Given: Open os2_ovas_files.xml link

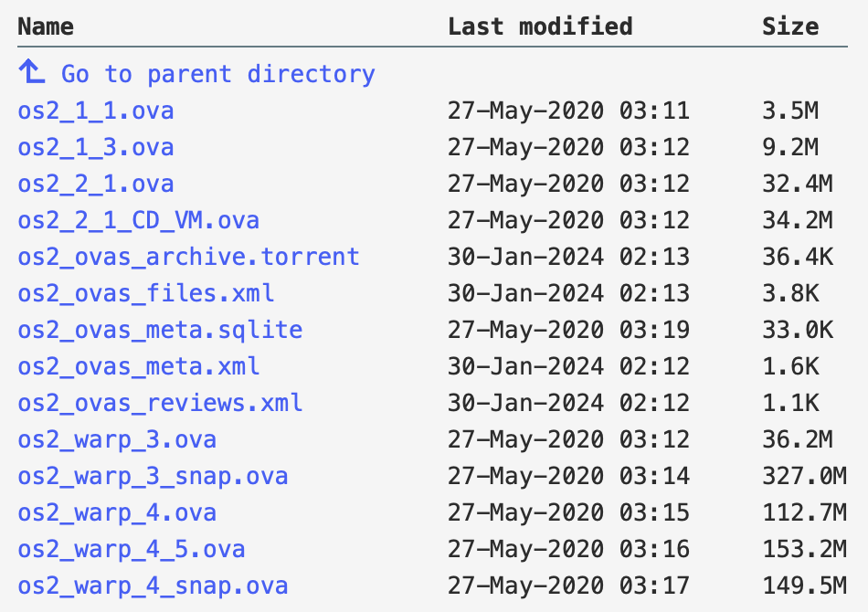Looking at the screenshot, I should pyautogui.click(x=145, y=294).
